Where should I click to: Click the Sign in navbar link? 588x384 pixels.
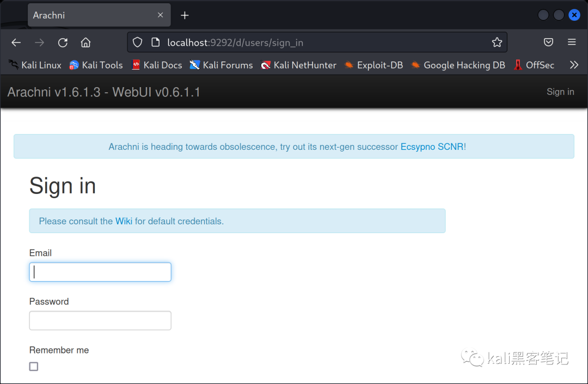click(x=560, y=92)
